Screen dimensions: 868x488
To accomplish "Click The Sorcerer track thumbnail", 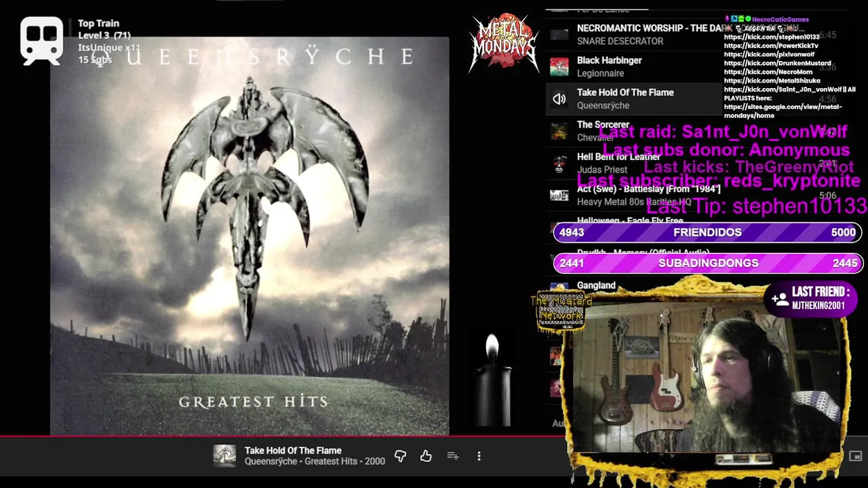I will tap(559, 131).
